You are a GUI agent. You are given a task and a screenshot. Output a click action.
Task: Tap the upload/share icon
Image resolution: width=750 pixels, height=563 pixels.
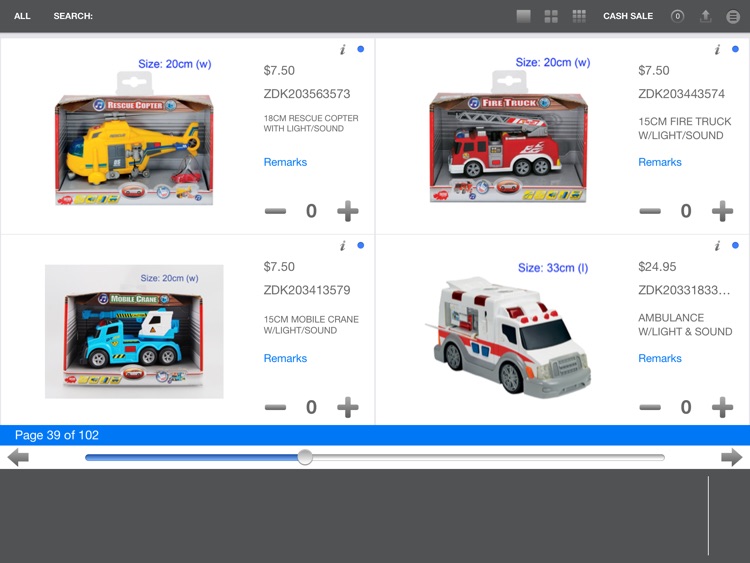pyautogui.click(x=706, y=16)
